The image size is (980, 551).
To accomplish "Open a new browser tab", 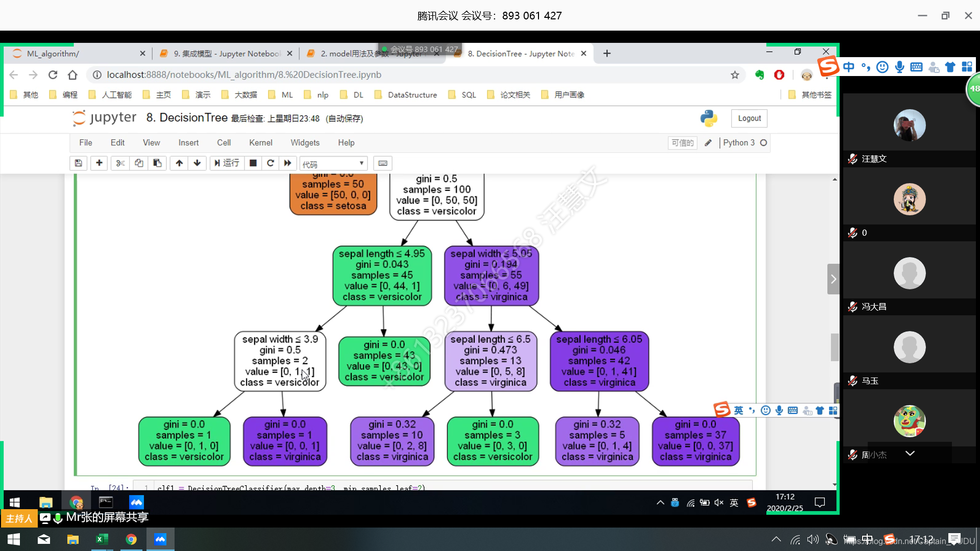I will coord(607,54).
